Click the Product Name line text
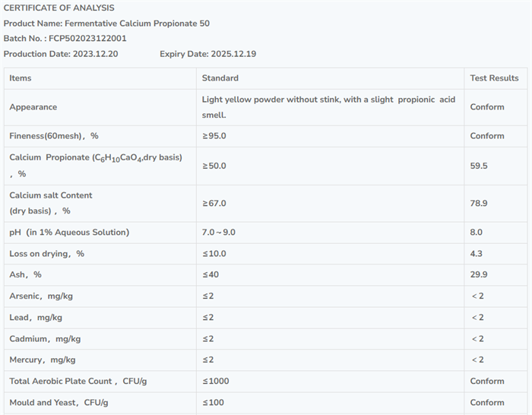Image resolution: width=532 pixels, height=415 pixels. tap(106, 24)
